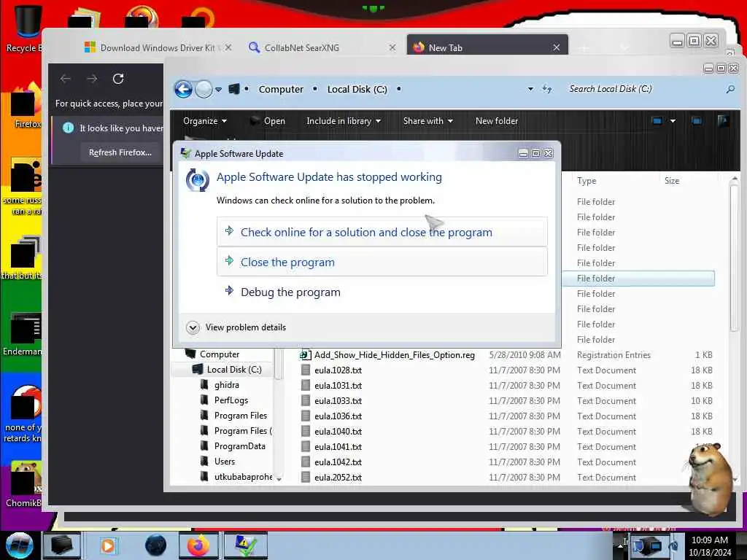Viewport: 747px width, 560px height.
Task: Click the Explorer refresh icon near search
Action: pos(547,89)
